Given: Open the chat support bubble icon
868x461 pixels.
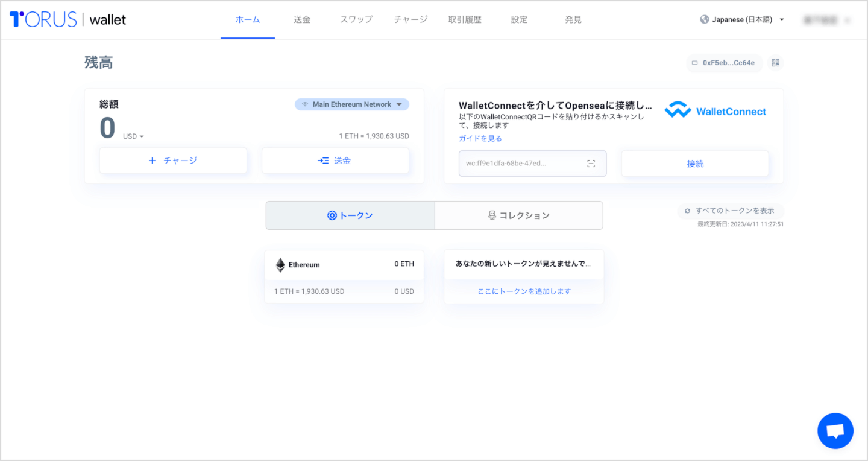Looking at the screenshot, I should click(835, 430).
